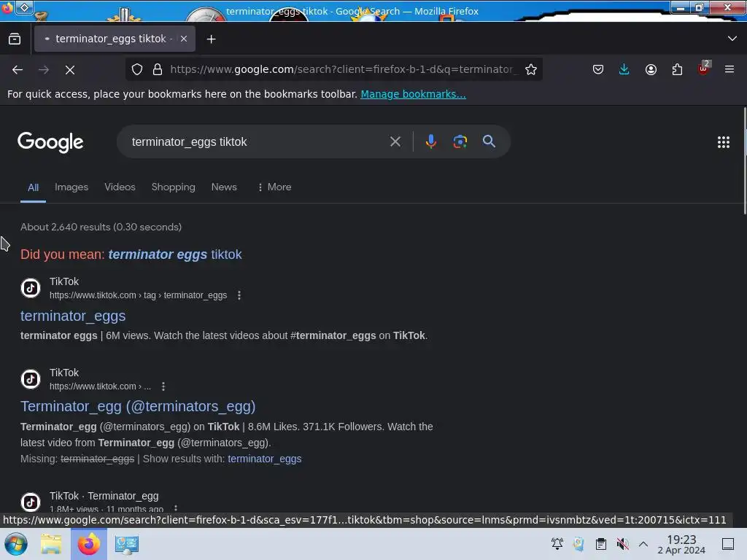Show results with terminator_eggs link
Screen dimensions: 747x560
264,459
